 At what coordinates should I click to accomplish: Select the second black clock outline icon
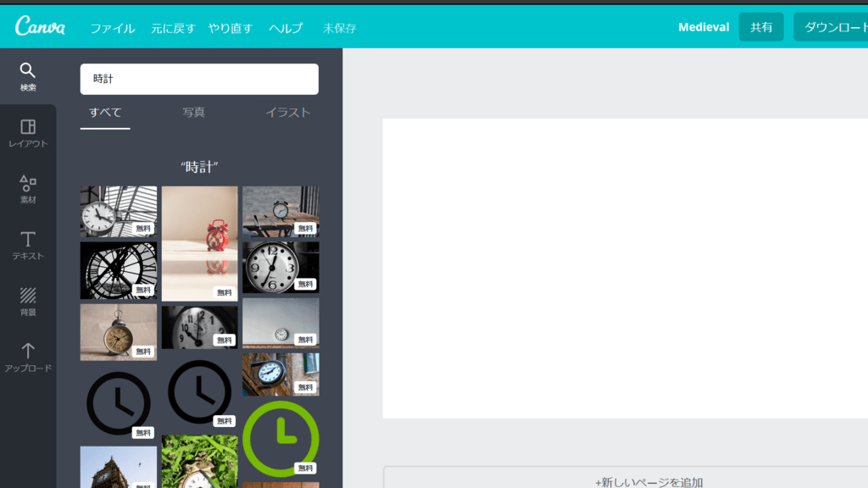pyautogui.click(x=200, y=392)
